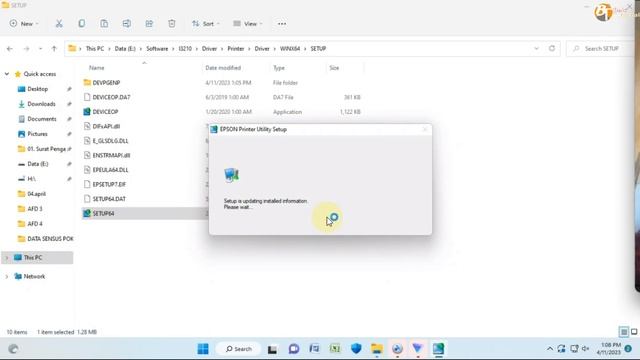Click the Share toolbar icon
The width and height of the screenshot is (640, 360).
click(149, 24)
